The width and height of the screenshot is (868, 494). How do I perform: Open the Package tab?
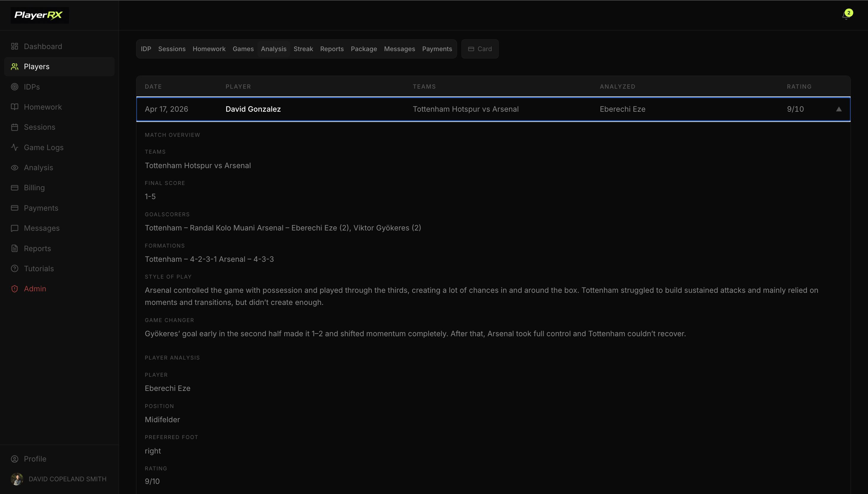tap(364, 49)
